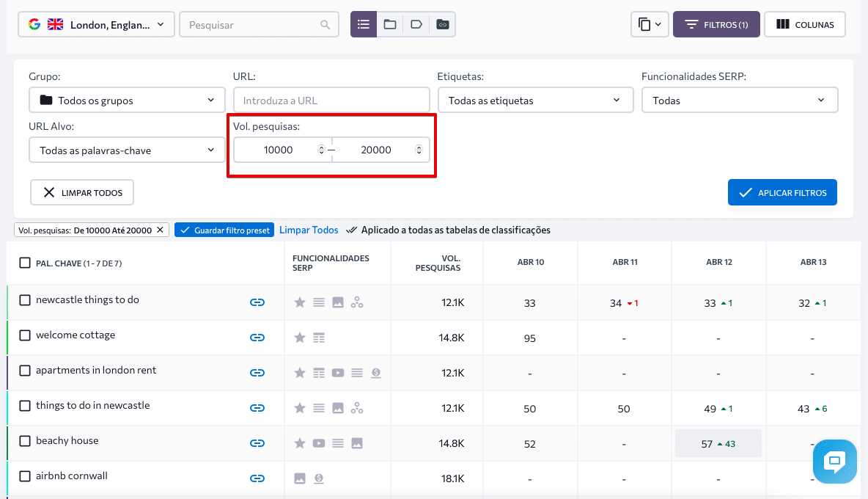Open the FILTROS (1) panel button
This screenshot has height=499, width=868.
coord(716,24)
